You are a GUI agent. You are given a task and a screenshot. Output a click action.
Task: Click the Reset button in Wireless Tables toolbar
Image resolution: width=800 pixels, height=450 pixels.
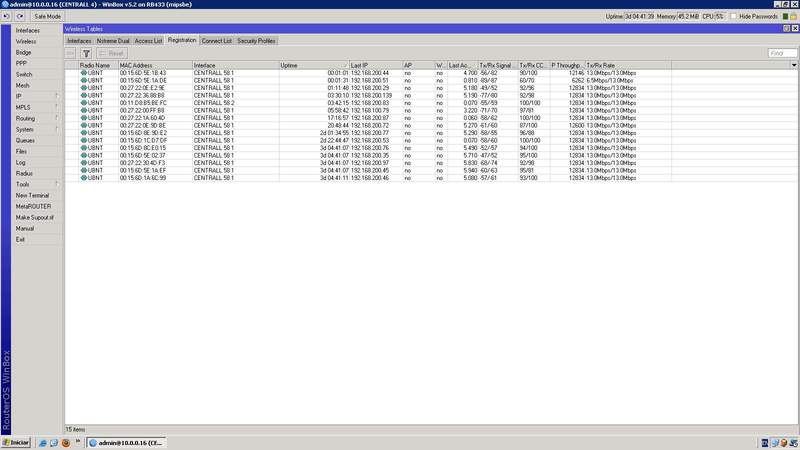(112, 53)
